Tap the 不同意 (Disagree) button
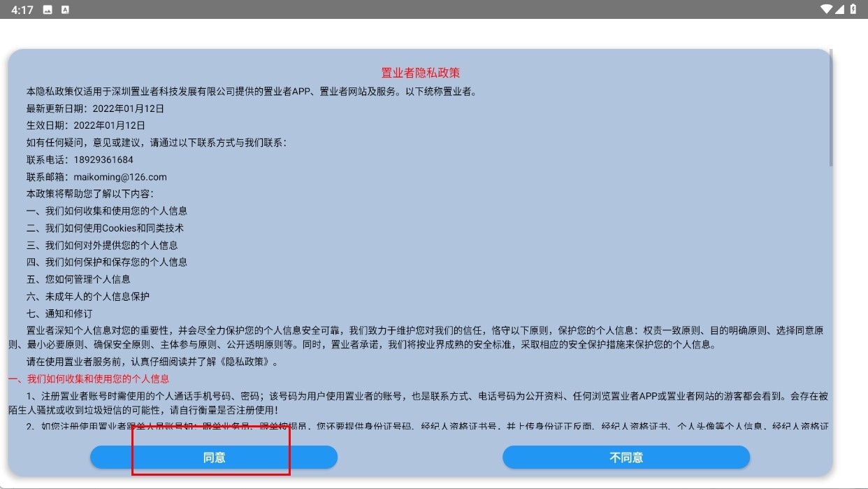The height and width of the screenshot is (489, 868). tap(626, 458)
